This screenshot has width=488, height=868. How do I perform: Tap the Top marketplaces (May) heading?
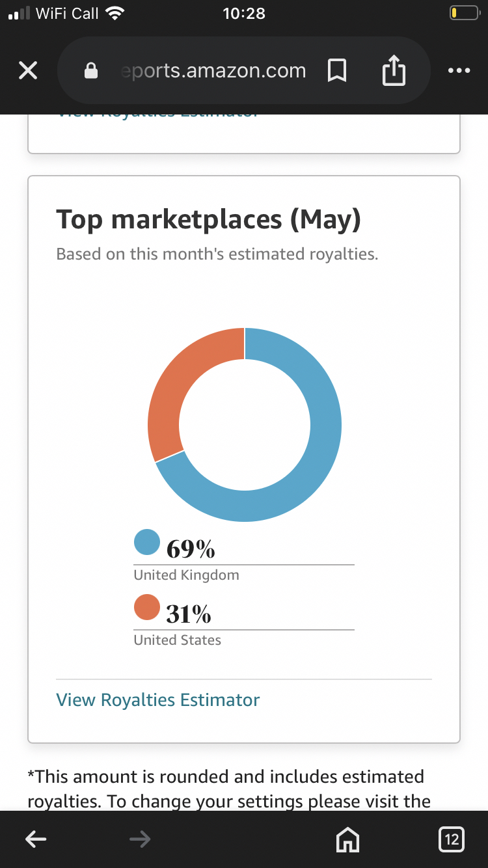pos(208,220)
